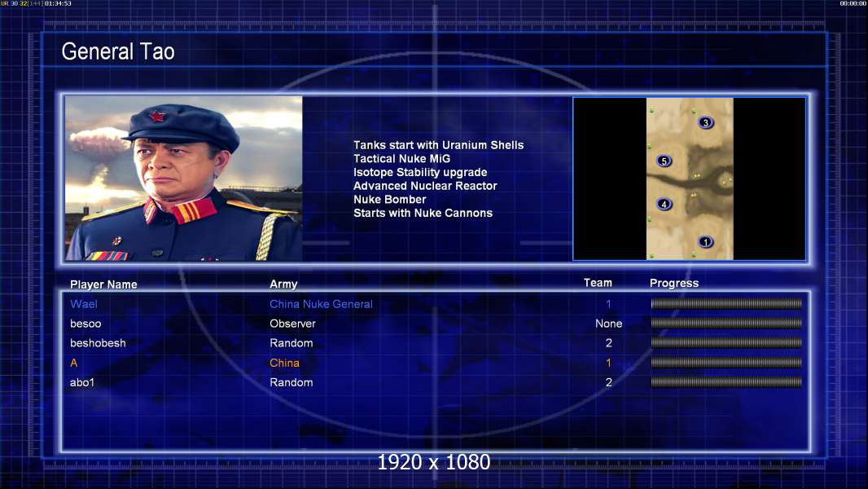Image resolution: width=868 pixels, height=489 pixels.
Task: Click the Progress column header
Action: point(674,283)
